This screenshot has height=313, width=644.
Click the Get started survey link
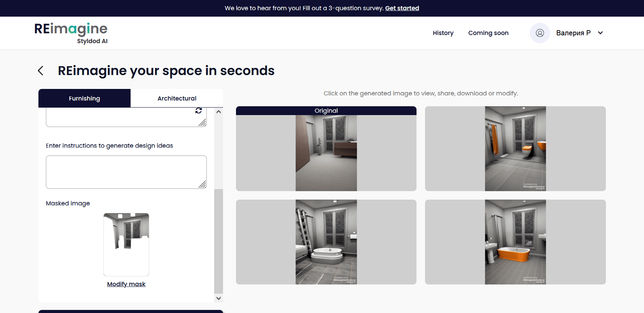pos(402,8)
